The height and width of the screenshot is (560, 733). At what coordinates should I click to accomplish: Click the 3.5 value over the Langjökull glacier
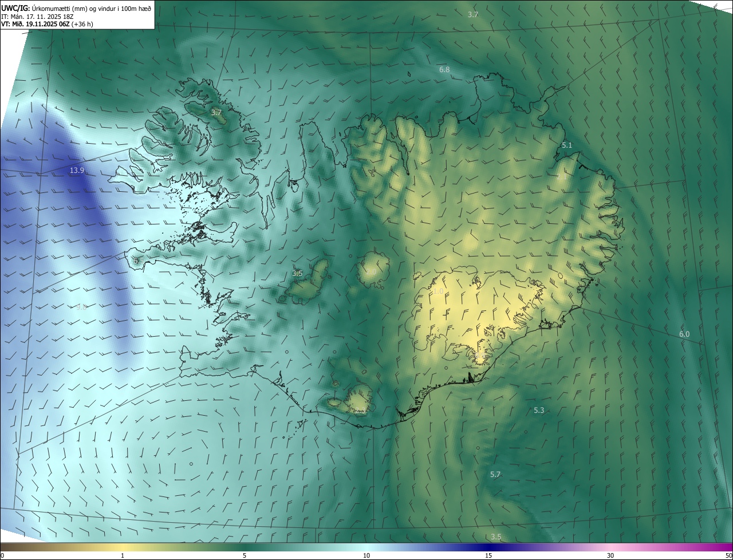coord(297,274)
